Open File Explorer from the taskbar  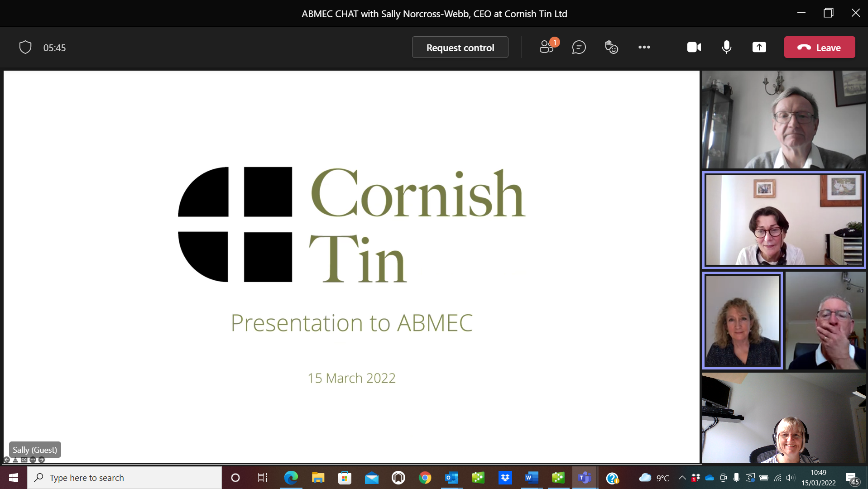(x=318, y=478)
